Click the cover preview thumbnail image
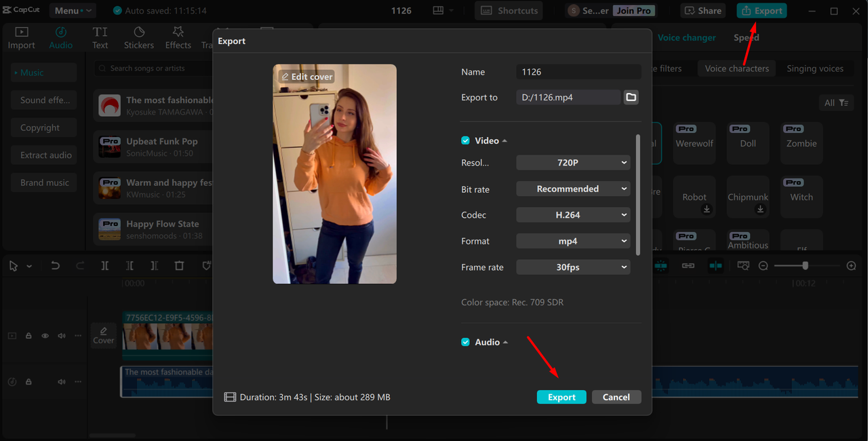This screenshot has height=441, width=868. coord(334,174)
